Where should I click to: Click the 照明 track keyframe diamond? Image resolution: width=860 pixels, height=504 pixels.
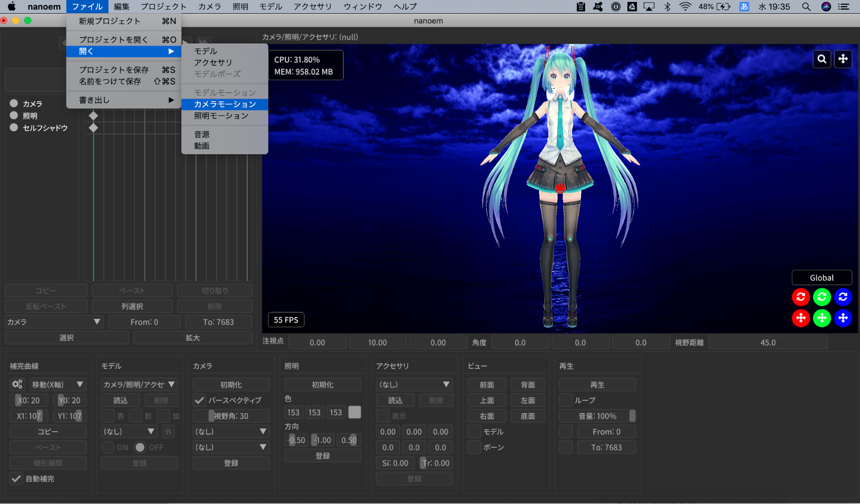pyautogui.click(x=93, y=116)
